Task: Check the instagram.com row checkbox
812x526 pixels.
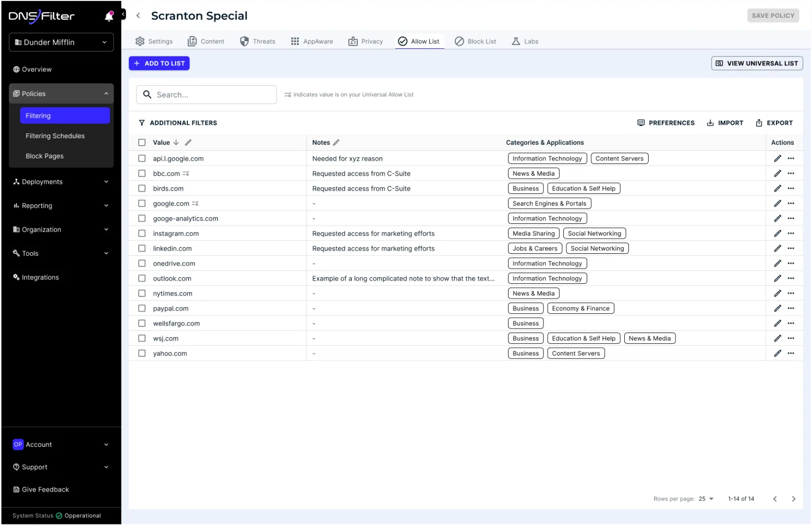Action: pos(142,234)
